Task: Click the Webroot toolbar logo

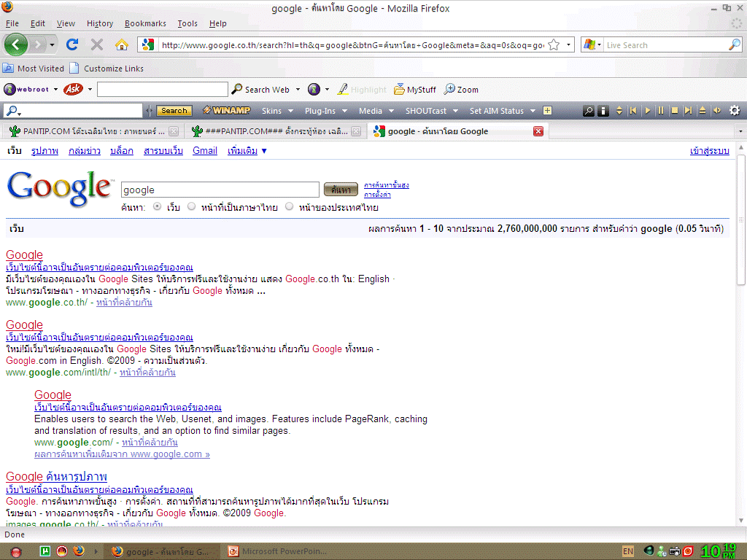Action: tap(26, 89)
